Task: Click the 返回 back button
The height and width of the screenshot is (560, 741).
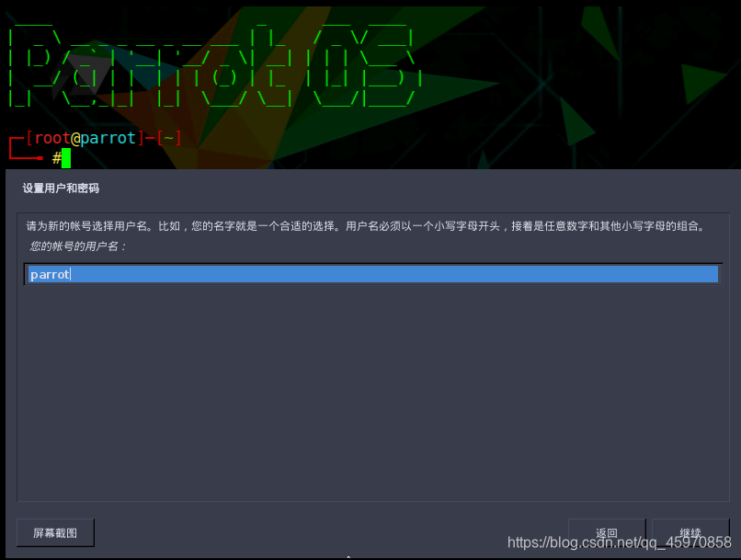Action: pyautogui.click(x=607, y=533)
